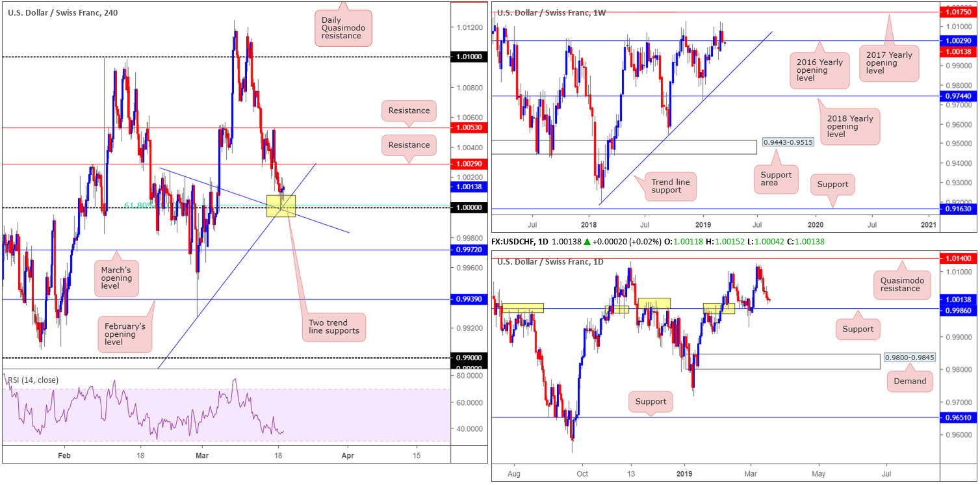
Task: Click the 'Apr' date label on 240 chart
Action: (346, 456)
